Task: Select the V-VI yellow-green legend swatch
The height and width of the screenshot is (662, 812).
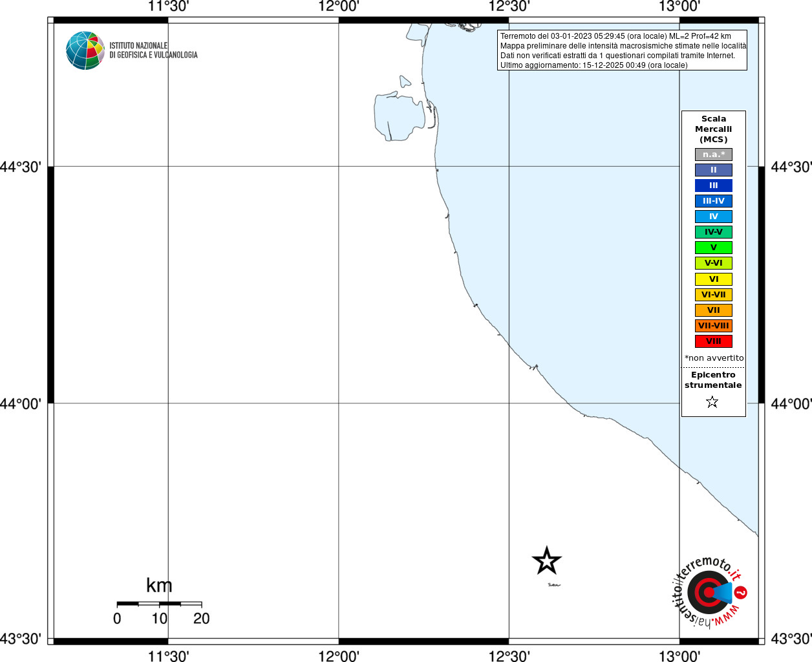Action: tap(714, 263)
